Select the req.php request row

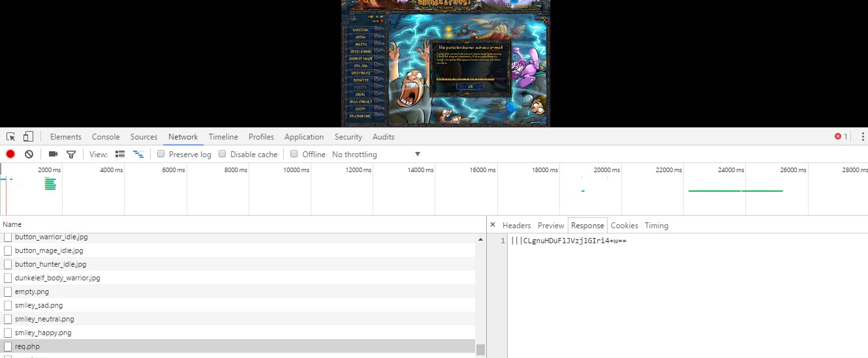tap(238, 346)
